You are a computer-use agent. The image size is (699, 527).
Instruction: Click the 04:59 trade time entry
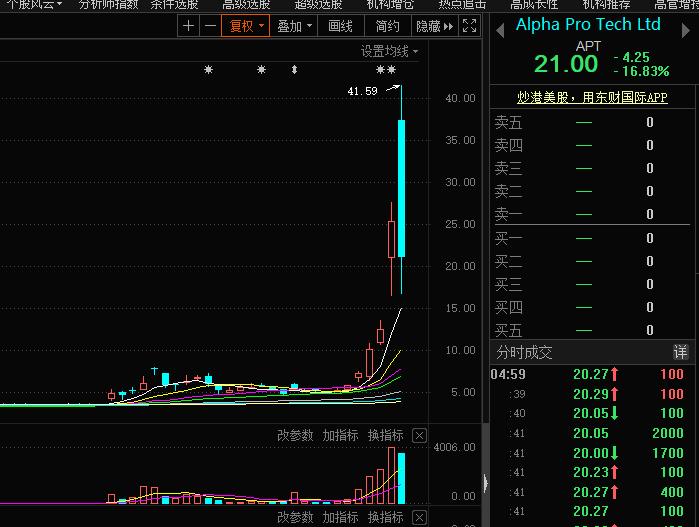pos(508,374)
